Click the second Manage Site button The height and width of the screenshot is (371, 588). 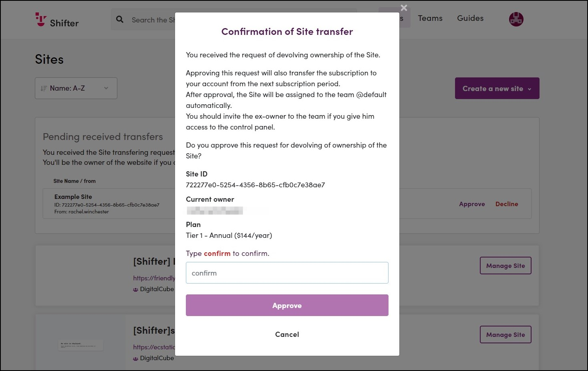point(505,335)
